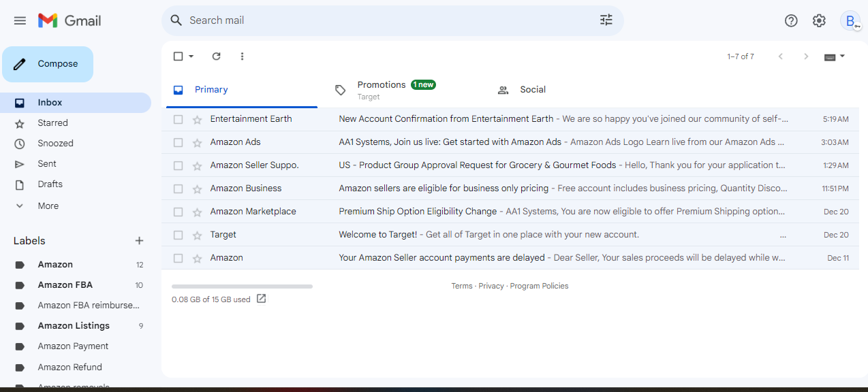Star the Target email

pyautogui.click(x=198, y=235)
